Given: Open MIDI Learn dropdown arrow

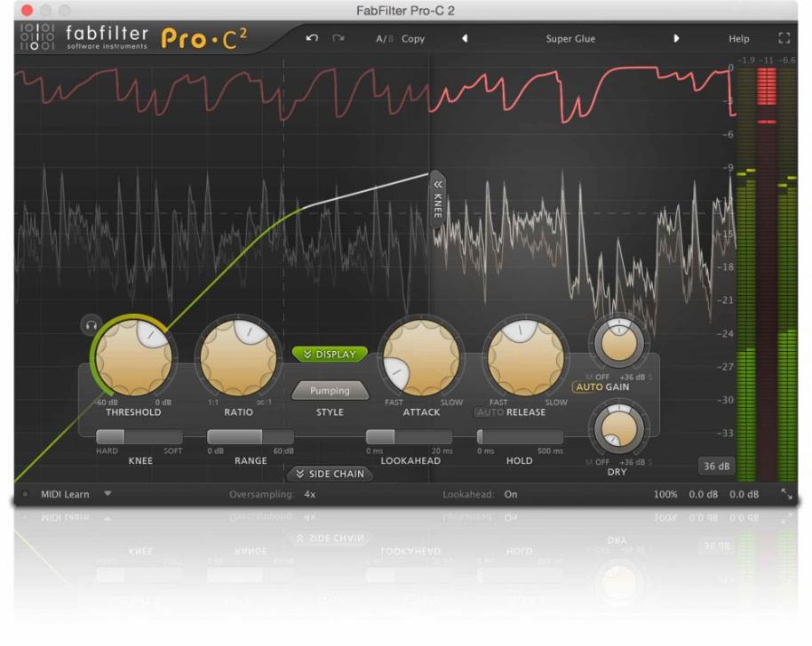Looking at the screenshot, I should 107,494.
